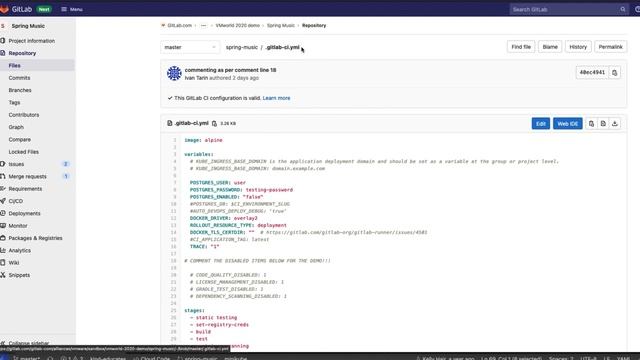The width and height of the screenshot is (640, 360).
Task: Open the commit message link
Action: (230, 70)
